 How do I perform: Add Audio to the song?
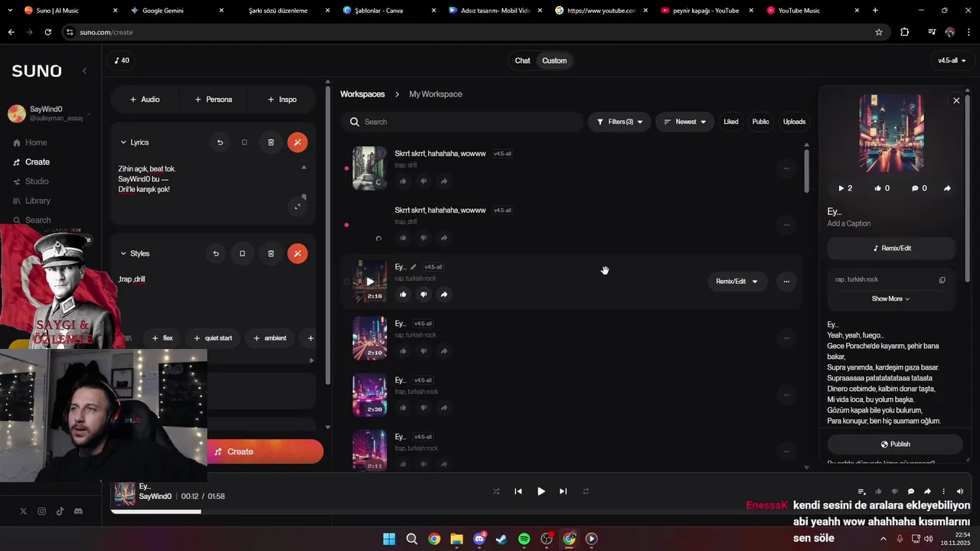point(145,99)
